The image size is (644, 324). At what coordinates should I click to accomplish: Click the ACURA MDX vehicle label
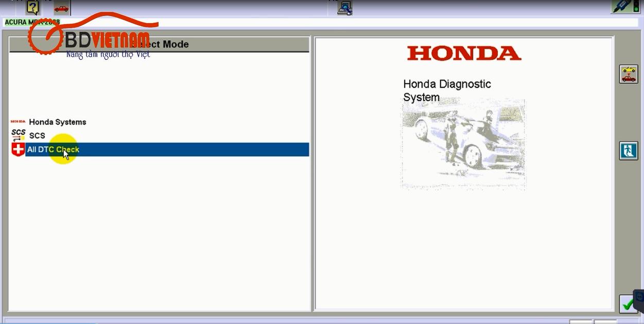[x=32, y=22]
